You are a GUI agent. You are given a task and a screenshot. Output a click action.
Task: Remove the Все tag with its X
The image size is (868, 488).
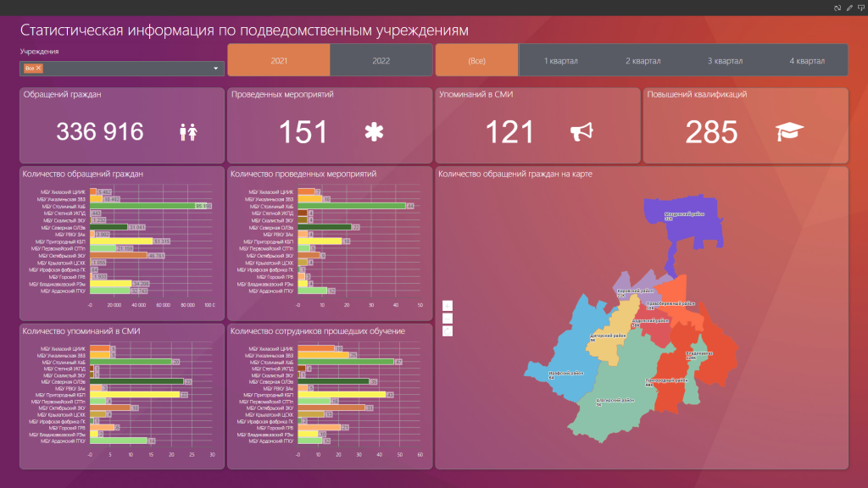point(39,68)
